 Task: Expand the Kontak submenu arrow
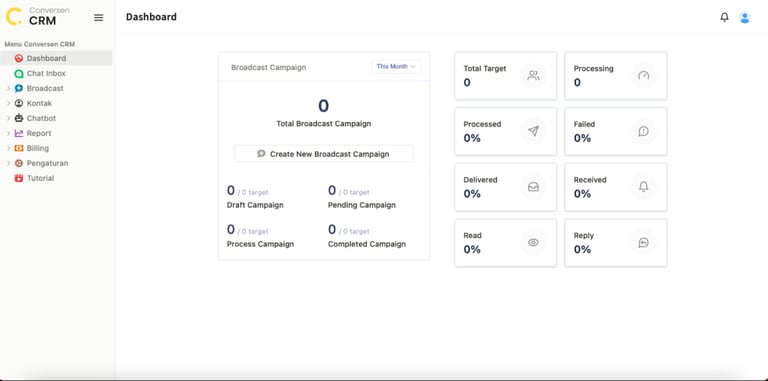click(8, 103)
